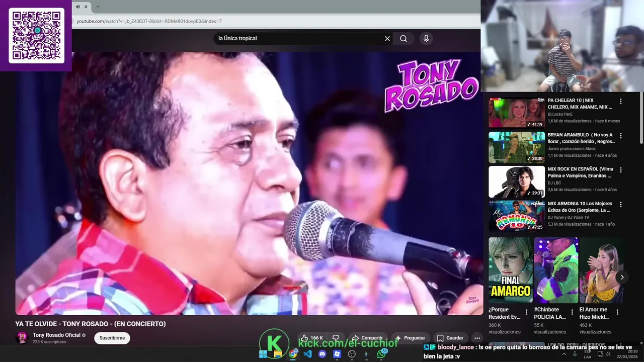Open options for 'El Amor me Hizo' short
The image size is (644, 362).
(617, 312)
